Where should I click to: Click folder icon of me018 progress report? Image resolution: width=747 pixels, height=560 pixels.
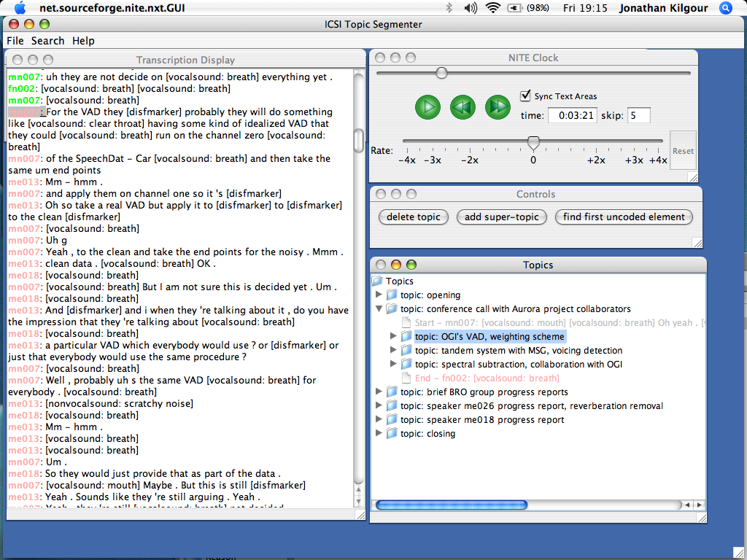click(392, 419)
